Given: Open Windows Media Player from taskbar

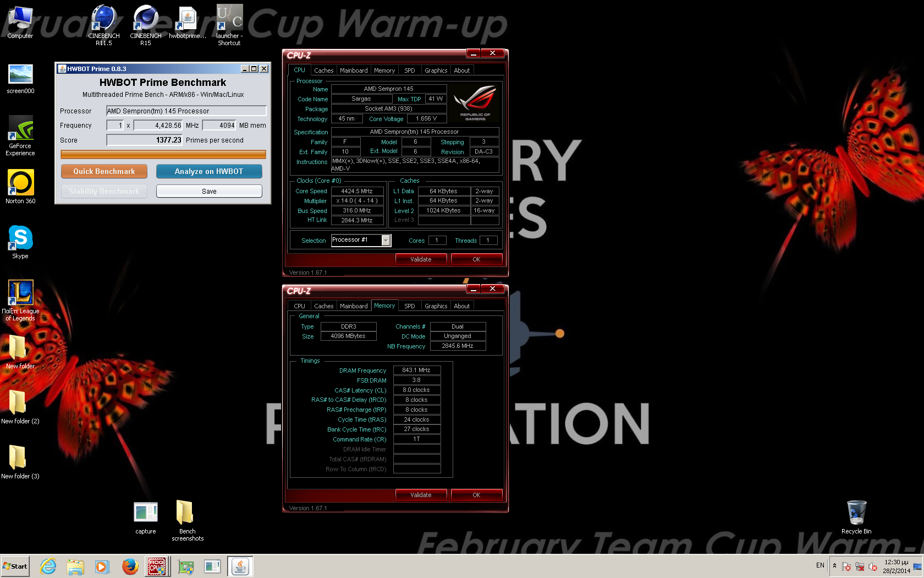Looking at the screenshot, I should (x=102, y=566).
